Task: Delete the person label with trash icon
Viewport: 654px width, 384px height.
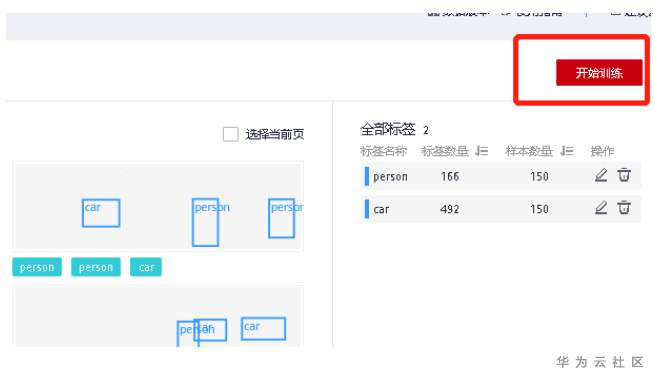Action: [x=624, y=175]
